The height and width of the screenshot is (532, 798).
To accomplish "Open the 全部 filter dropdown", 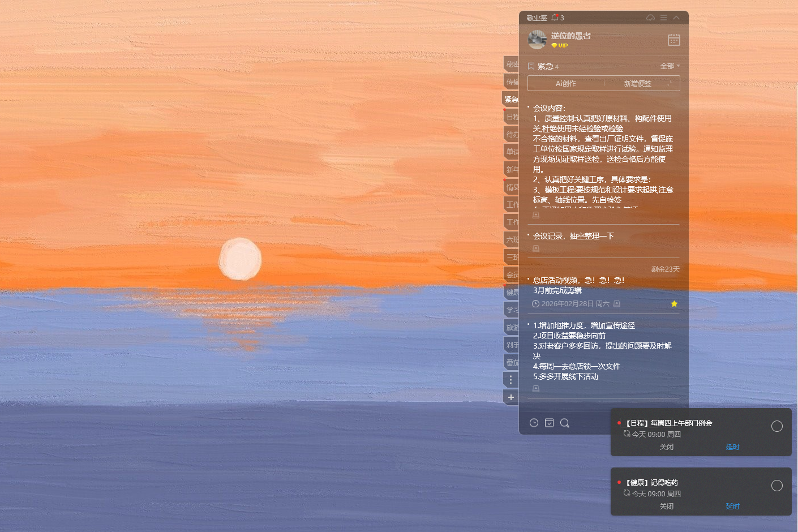I will click(669, 66).
